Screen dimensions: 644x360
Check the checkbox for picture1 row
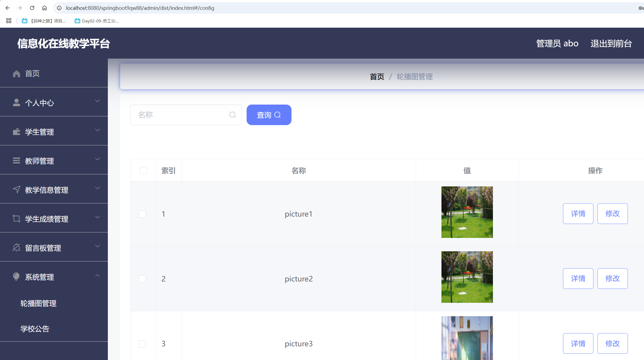[x=142, y=214]
